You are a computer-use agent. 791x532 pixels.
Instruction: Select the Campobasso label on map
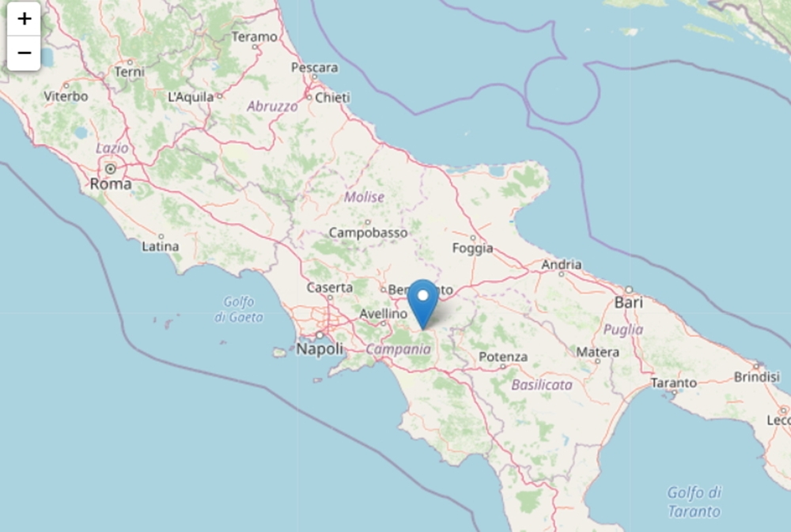pos(369,233)
